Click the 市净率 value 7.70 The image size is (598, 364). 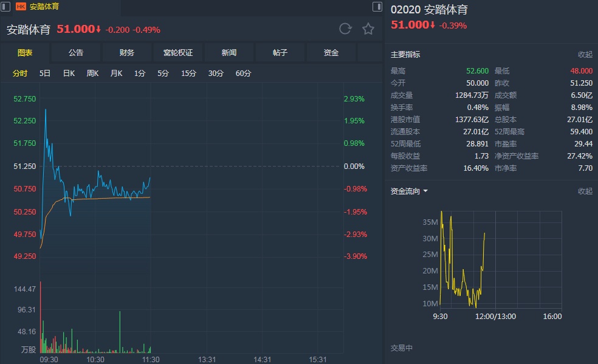click(585, 168)
